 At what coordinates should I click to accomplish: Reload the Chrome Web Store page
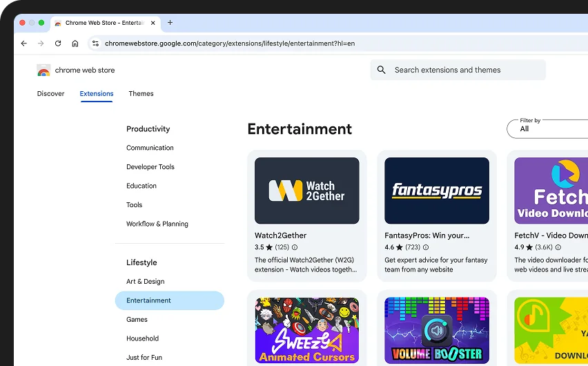pos(58,44)
